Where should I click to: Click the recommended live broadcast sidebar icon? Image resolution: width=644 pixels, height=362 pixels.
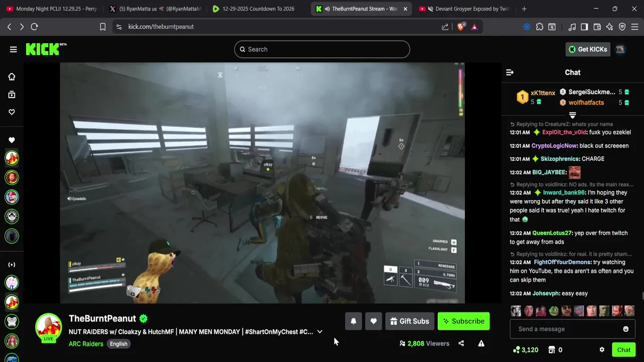tap(12, 264)
